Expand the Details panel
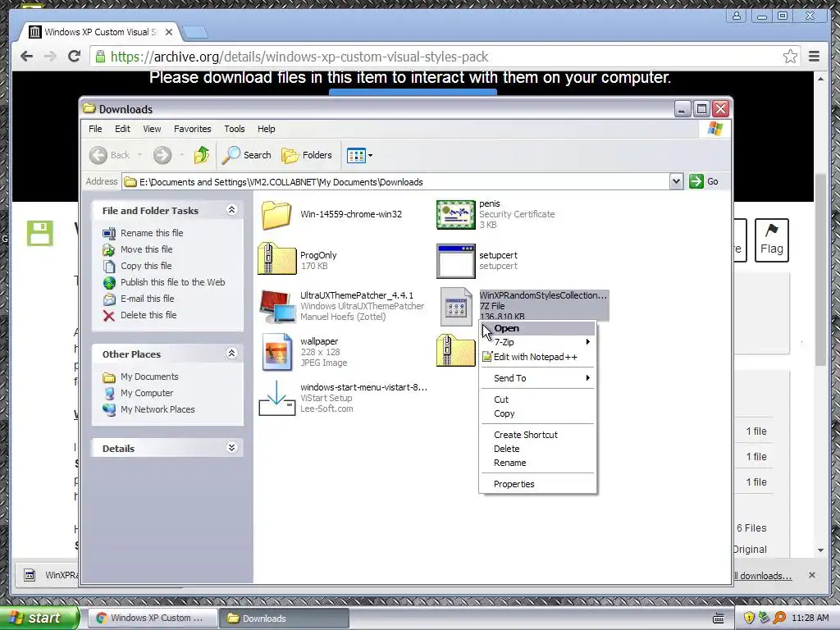The height and width of the screenshot is (630, 840). point(231,448)
